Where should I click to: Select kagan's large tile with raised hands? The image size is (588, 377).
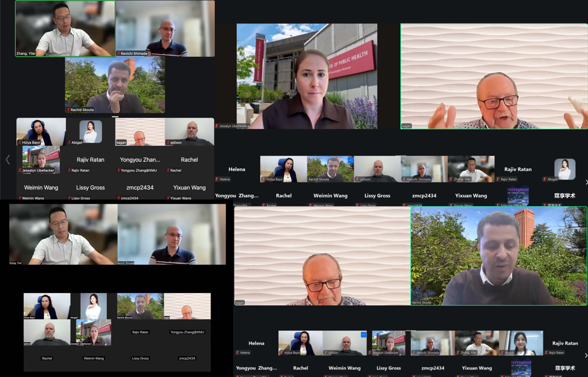coord(494,76)
